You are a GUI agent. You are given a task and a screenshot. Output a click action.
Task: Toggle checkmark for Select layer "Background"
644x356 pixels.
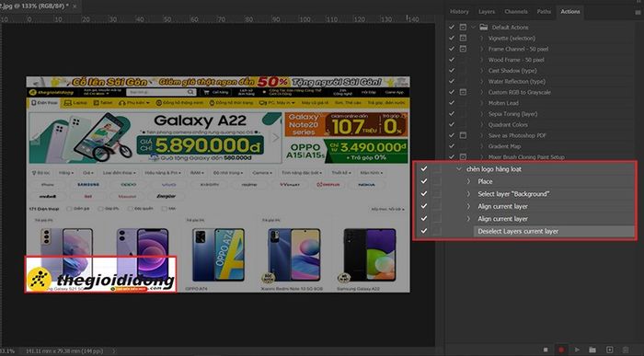click(424, 193)
